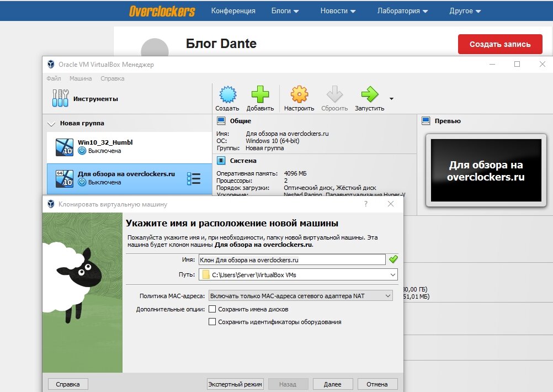Open the machine tools list icon for selected VM

194,178
